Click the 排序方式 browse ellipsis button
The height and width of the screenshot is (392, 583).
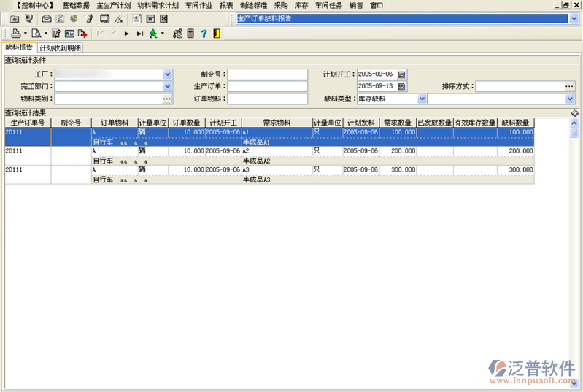coord(569,86)
